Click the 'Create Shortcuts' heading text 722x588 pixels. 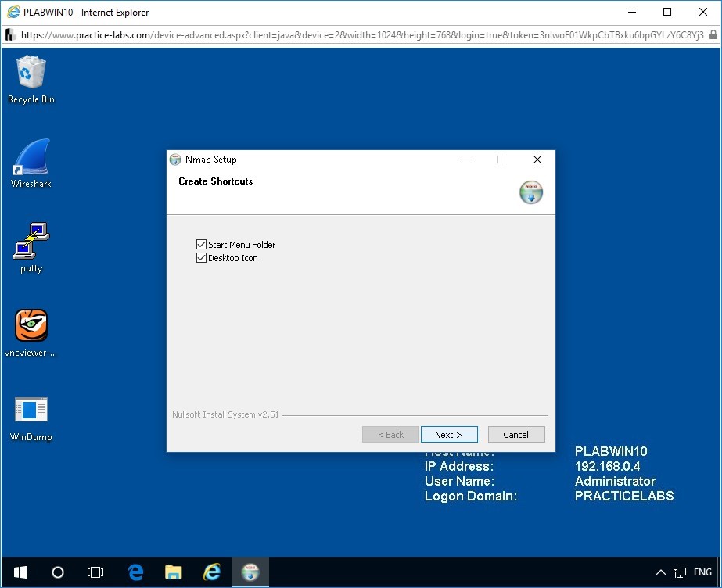(215, 181)
